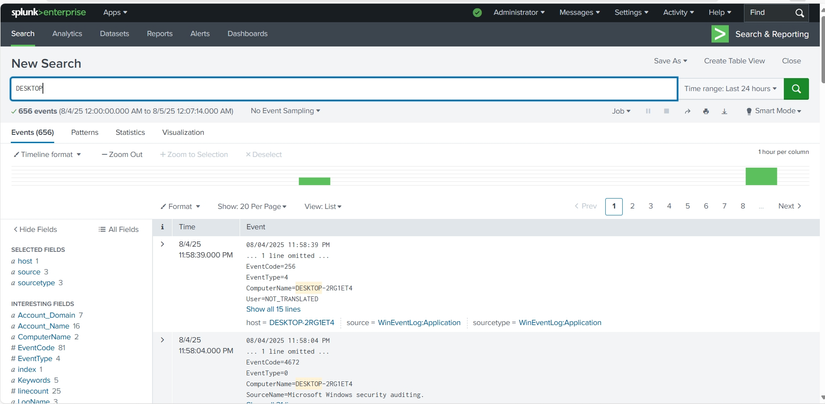Open the Account_Domain field
The image size is (825, 404).
pyautogui.click(x=46, y=315)
